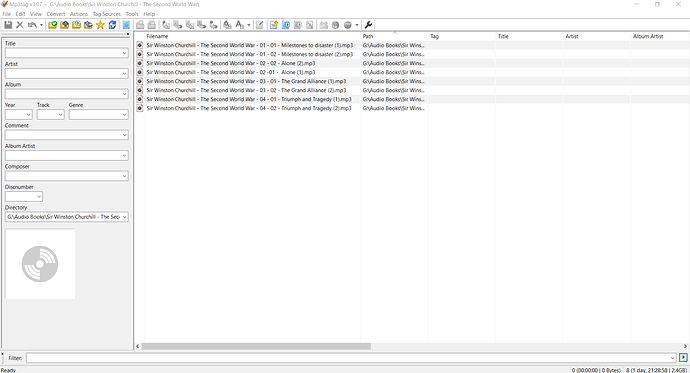Expand the Track dropdown
The height and width of the screenshot is (373, 690).
(61, 115)
